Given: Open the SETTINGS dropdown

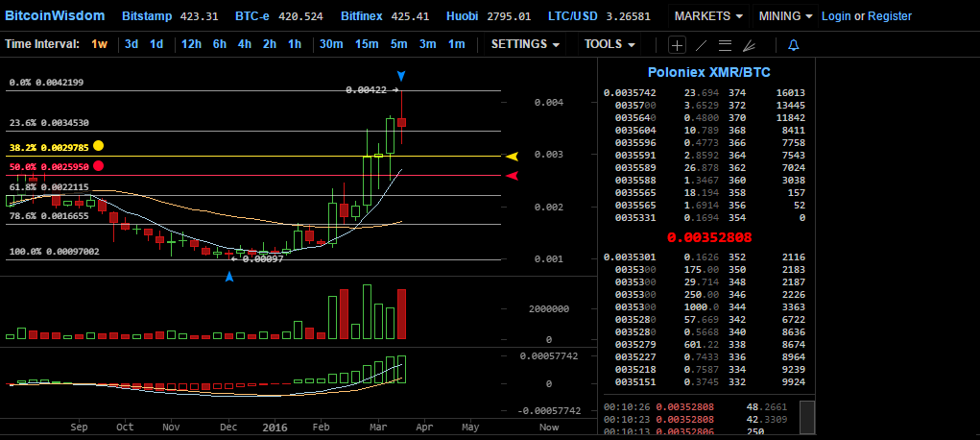Looking at the screenshot, I should 525,44.
